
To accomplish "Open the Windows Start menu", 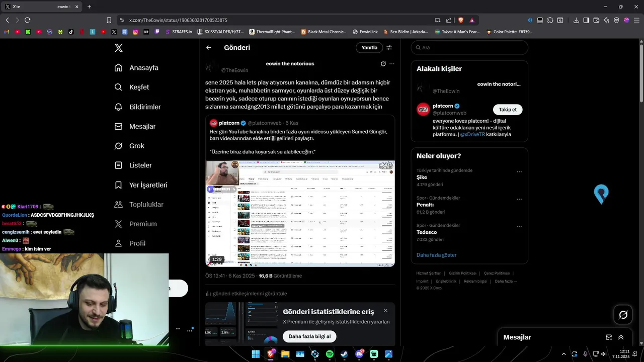I will coord(256,354).
